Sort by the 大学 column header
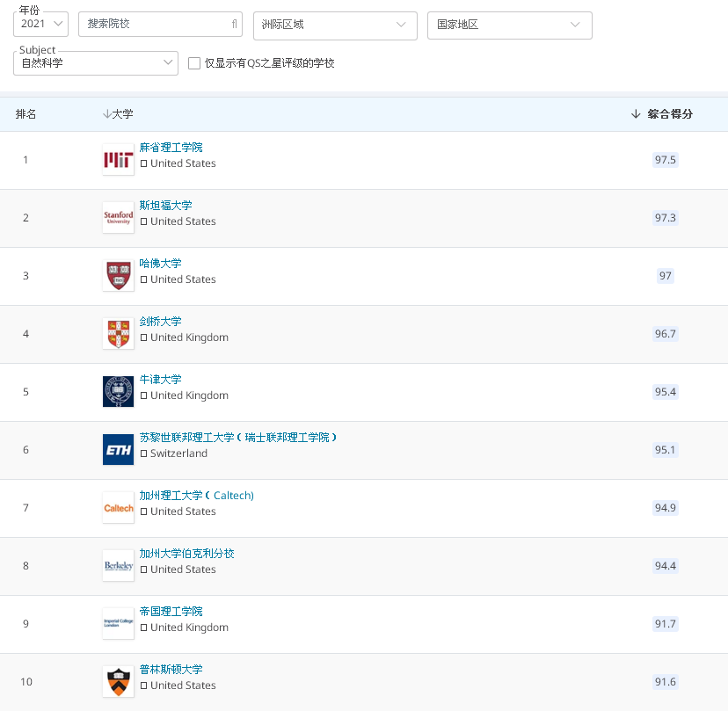 118,114
